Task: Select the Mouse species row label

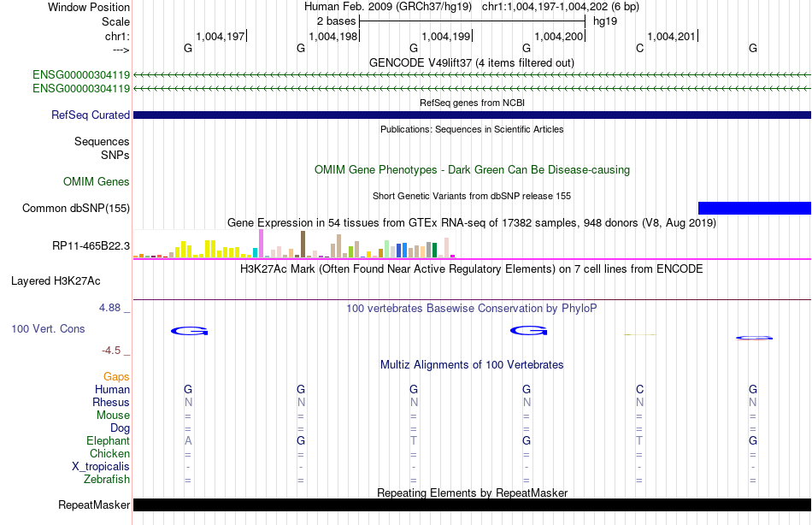Action: tap(114, 416)
